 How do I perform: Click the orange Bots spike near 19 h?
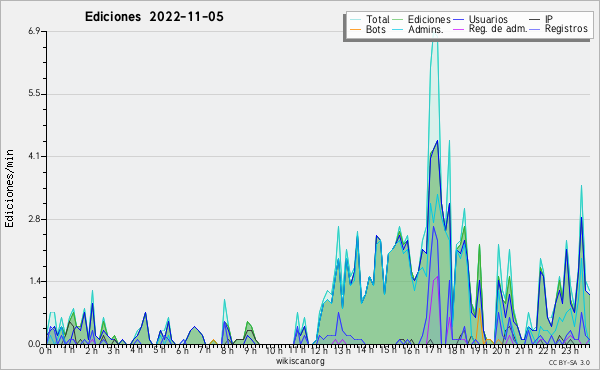tap(479, 325)
